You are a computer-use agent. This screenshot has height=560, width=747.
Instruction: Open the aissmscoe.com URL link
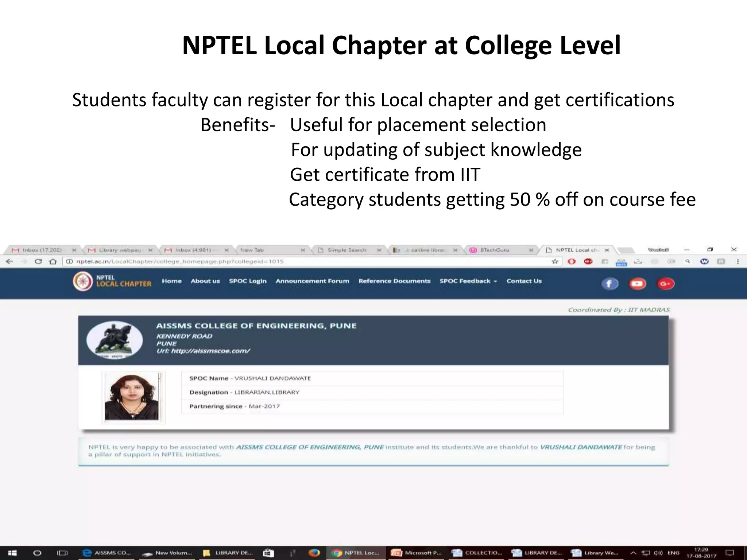pos(210,351)
